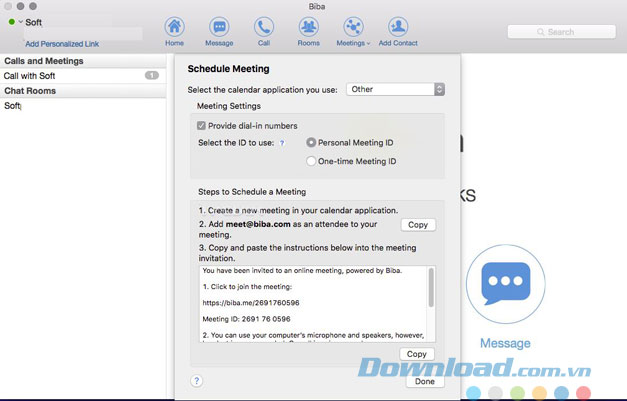The width and height of the screenshot is (627, 401).
Task: Click the Soft user name at top left
Action: coord(34,22)
